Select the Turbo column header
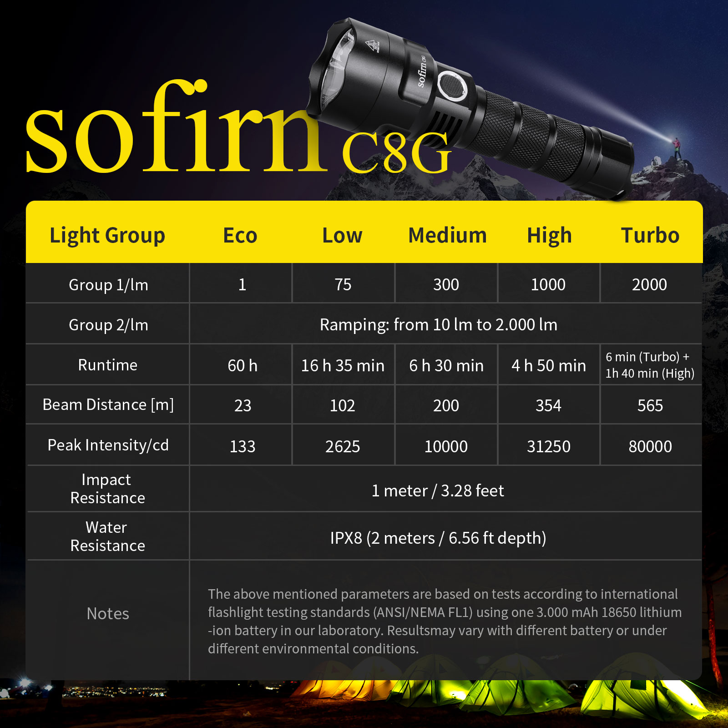Image resolution: width=728 pixels, height=728 pixels. coord(651,236)
